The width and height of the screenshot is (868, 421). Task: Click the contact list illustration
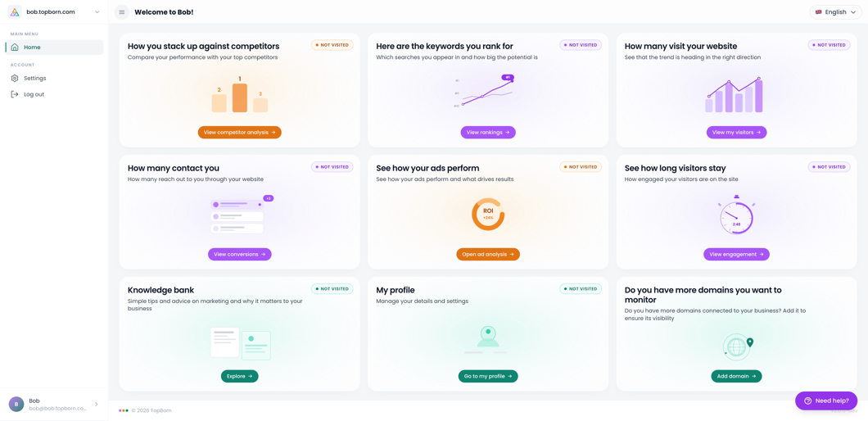pos(242,215)
